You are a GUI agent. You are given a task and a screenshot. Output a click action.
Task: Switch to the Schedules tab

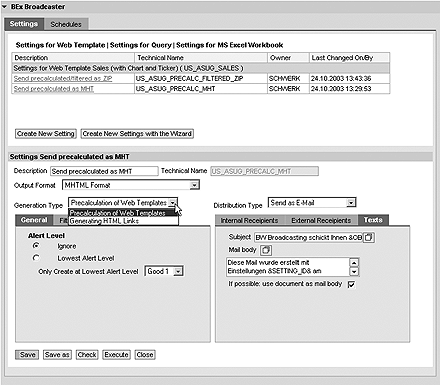point(66,24)
